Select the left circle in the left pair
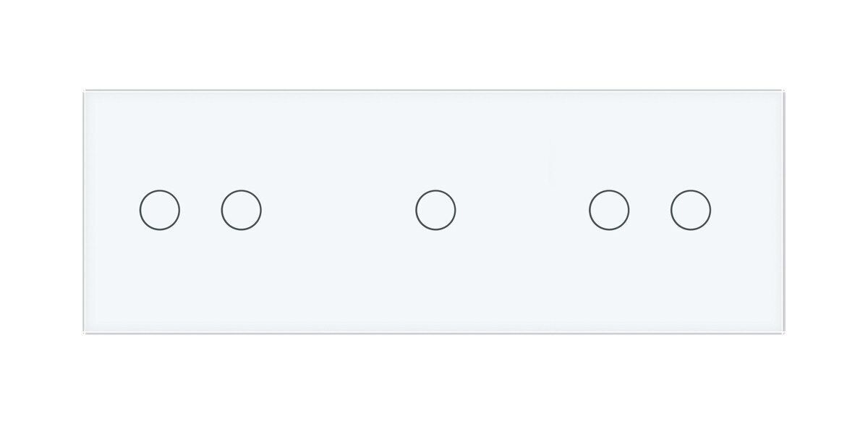This screenshot has height=424, width=868. (x=159, y=211)
